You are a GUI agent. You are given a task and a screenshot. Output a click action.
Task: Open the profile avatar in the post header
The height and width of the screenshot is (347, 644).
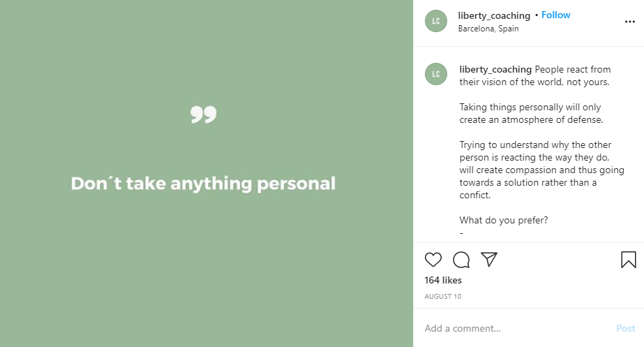[435, 21]
